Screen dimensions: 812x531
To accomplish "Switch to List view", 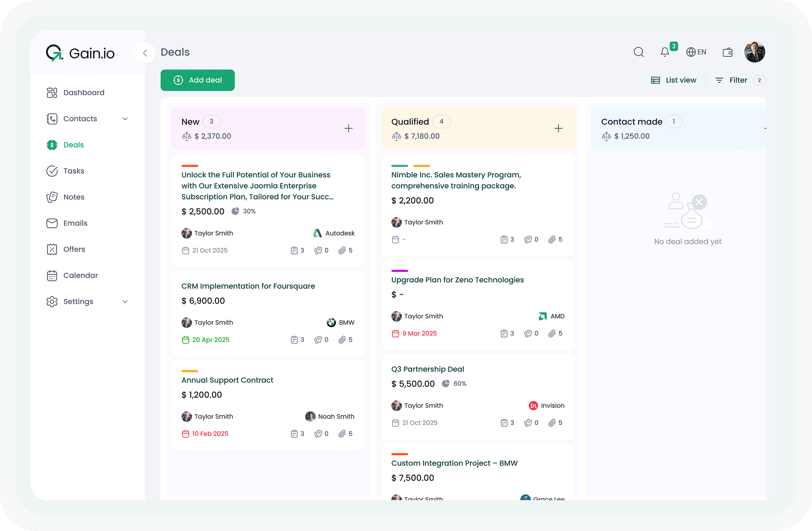I will tap(674, 80).
